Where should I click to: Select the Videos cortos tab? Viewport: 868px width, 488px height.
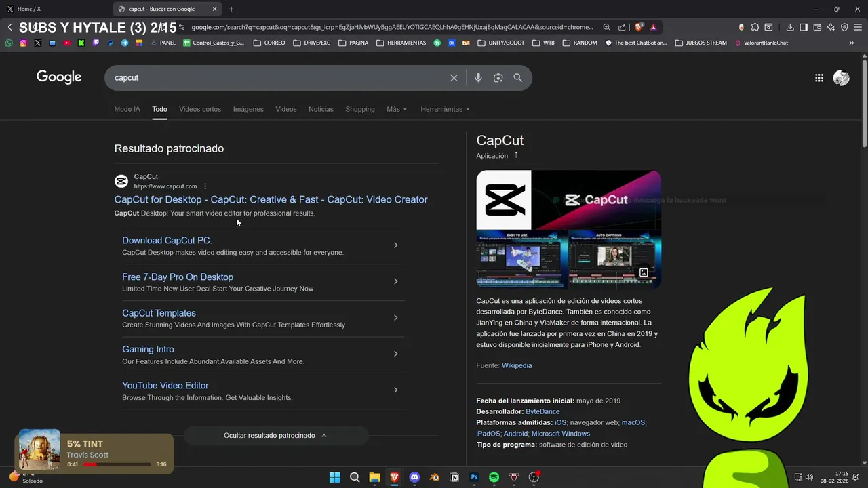point(200,109)
